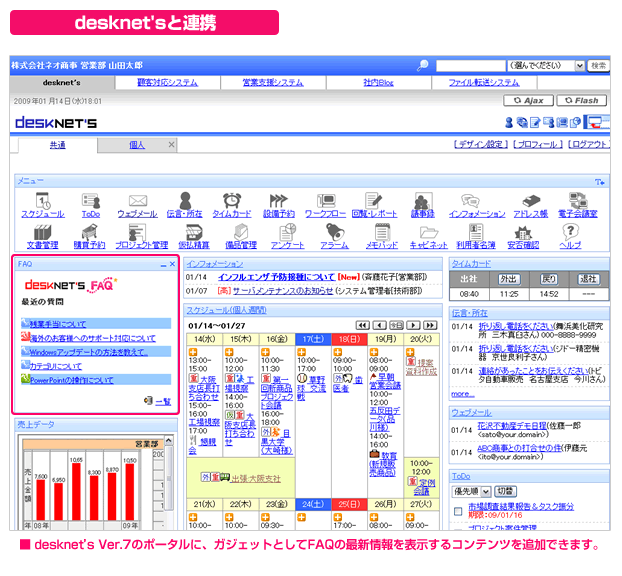Open the キャビネット folder icon

[x=429, y=233]
